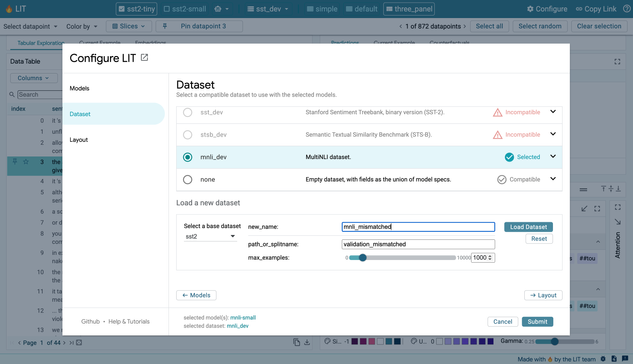Open the Dataset section in sidebar
Screen dimensions: 633x364
point(114,114)
